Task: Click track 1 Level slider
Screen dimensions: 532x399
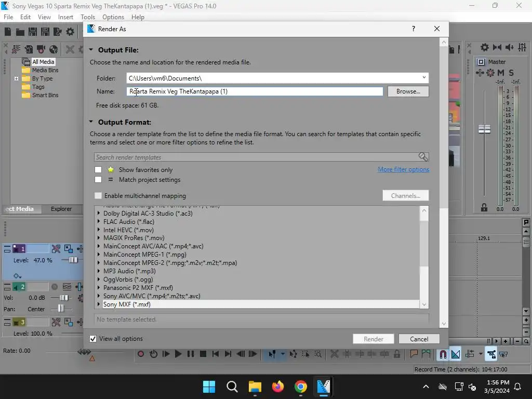Action: 73,260
